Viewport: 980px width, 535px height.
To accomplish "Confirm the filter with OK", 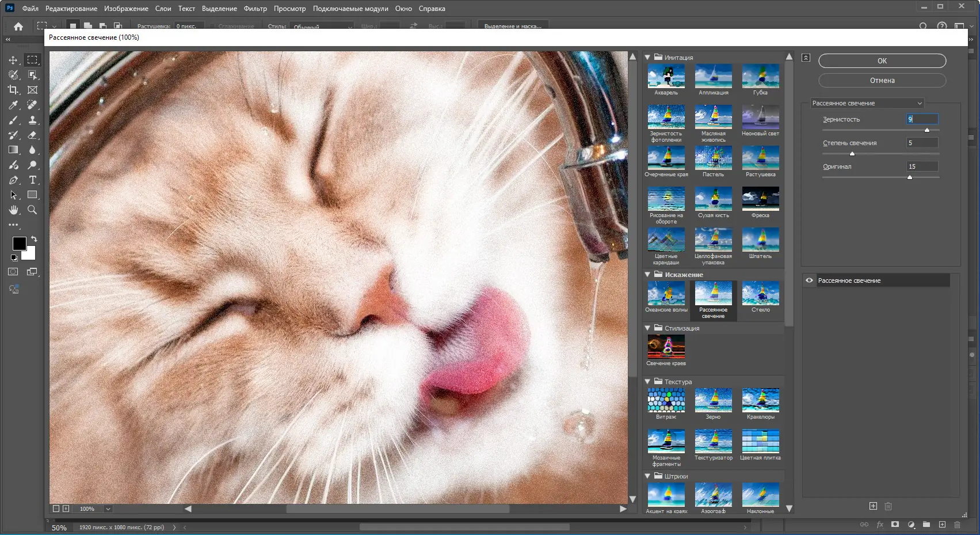I will pyautogui.click(x=882, y=61).
